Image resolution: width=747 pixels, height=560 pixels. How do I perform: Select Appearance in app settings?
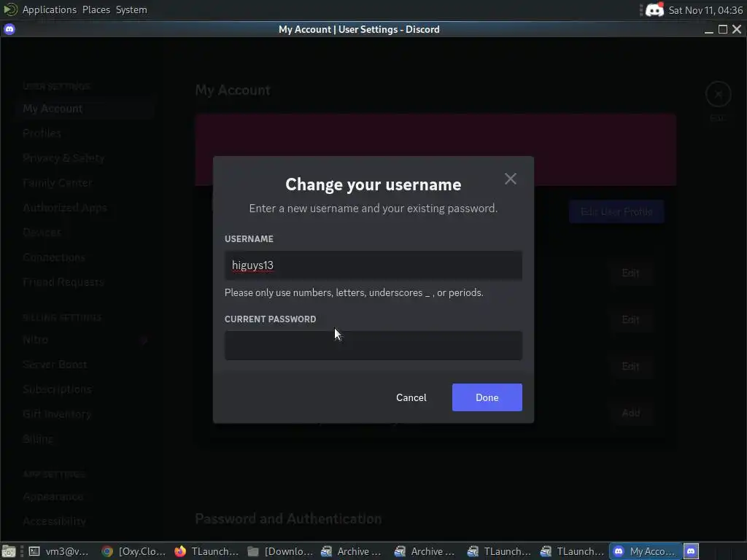[x=83, y=496]
